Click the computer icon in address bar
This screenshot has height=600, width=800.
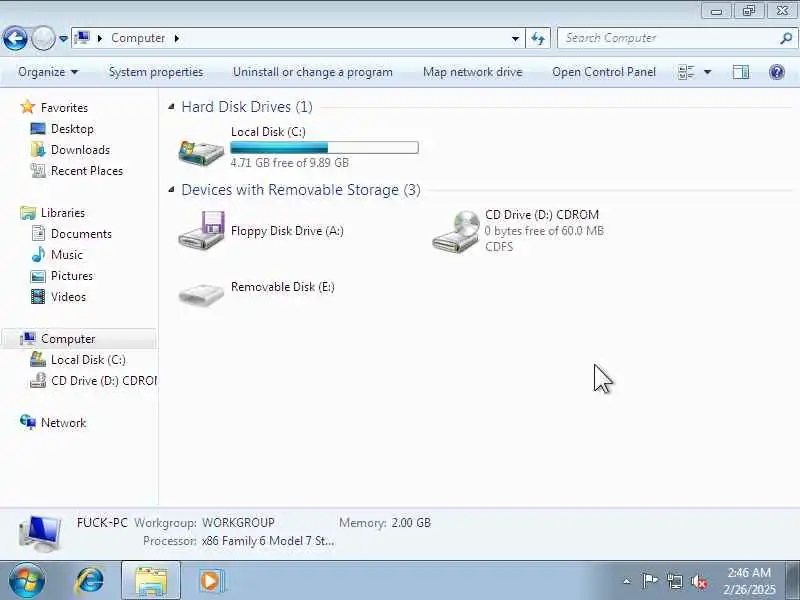pos(82,38)
